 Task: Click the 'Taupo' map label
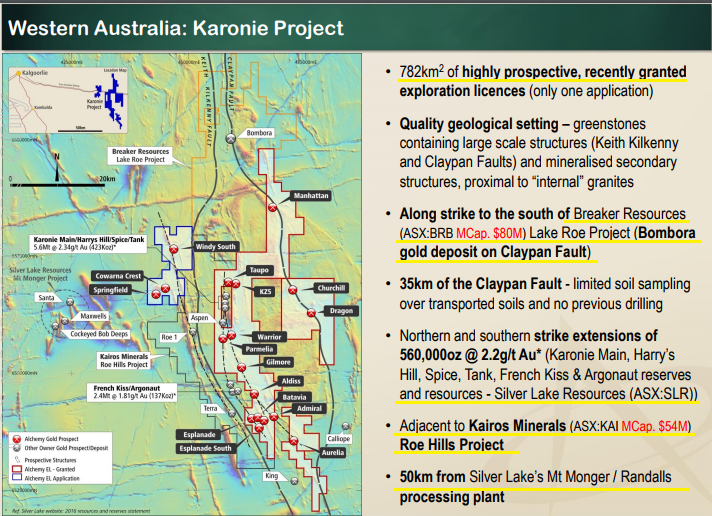(x=259, y=270)
